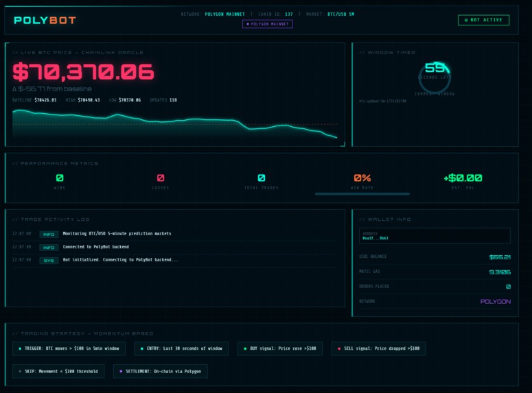Click the WALLET INFO panel heading
Image resolution: width=532 pixels, height=393 pixels.
385,219
